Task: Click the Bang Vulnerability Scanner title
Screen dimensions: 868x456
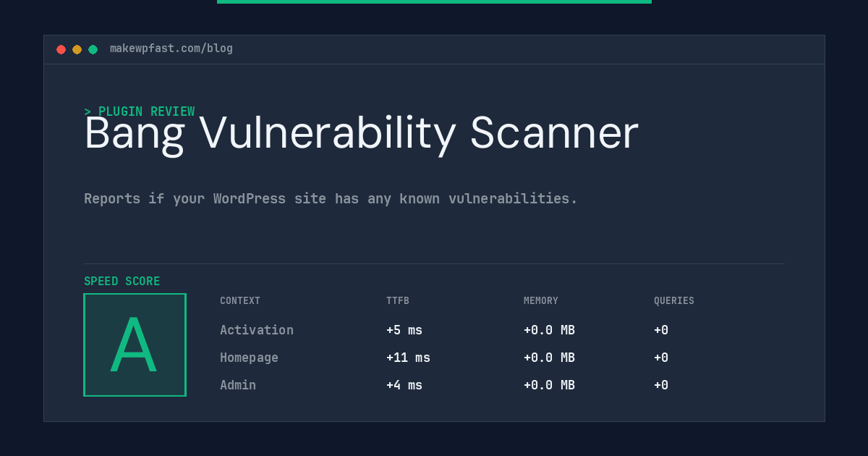Action: tap(361, 134)
